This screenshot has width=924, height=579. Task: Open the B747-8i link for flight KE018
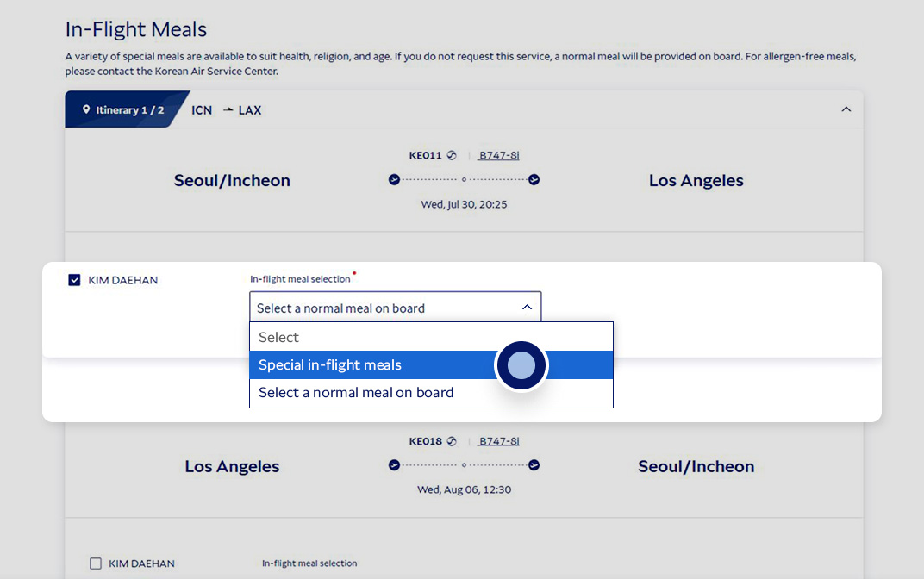tap(498, 440)
